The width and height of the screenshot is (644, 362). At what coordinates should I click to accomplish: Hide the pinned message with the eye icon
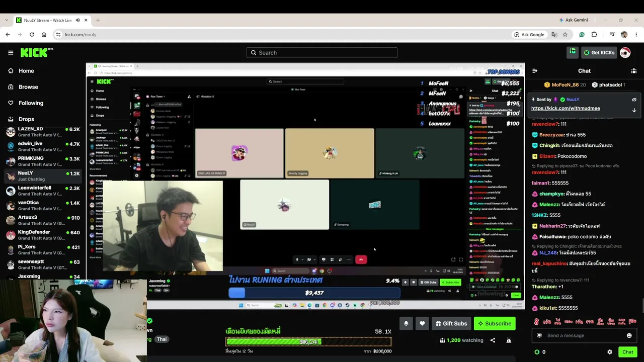pos(634,100)
